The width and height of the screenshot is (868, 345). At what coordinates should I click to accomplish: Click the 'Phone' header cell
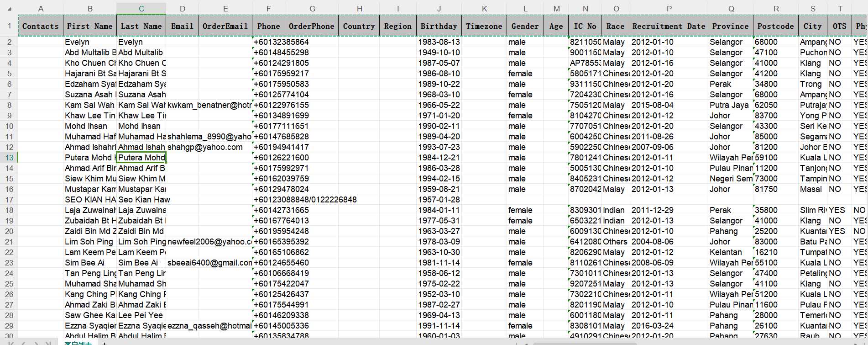coord(268,26)
